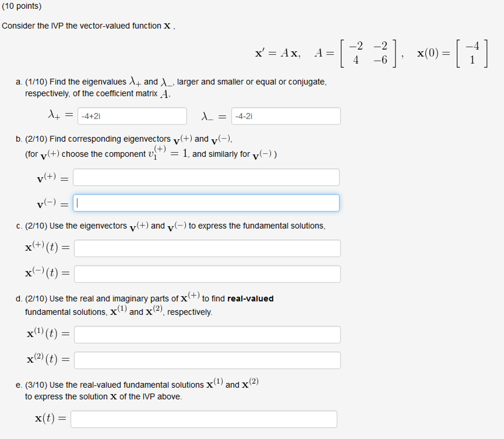
Task: Click the λ+ eigenvalue answer field containing -4+2i
Action: point(132,116)
